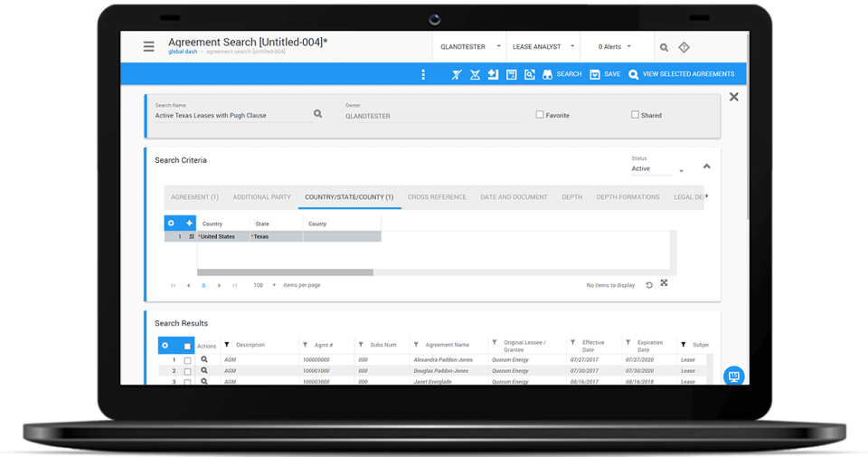The height and width of the screenshot is (457, 868).
Task: Switch to AGREEMENT (1) tab
Action: tap(194, 197)
